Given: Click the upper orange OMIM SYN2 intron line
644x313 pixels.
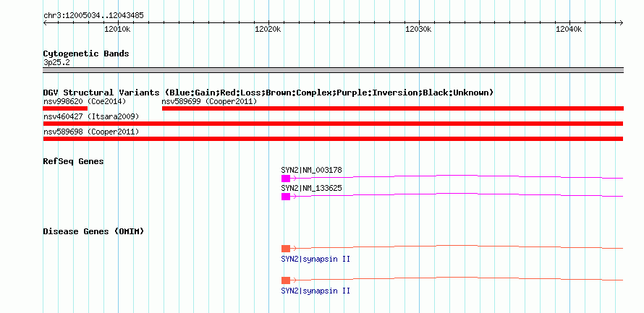Looking at the screenshot, I should (x=457, y=246).
